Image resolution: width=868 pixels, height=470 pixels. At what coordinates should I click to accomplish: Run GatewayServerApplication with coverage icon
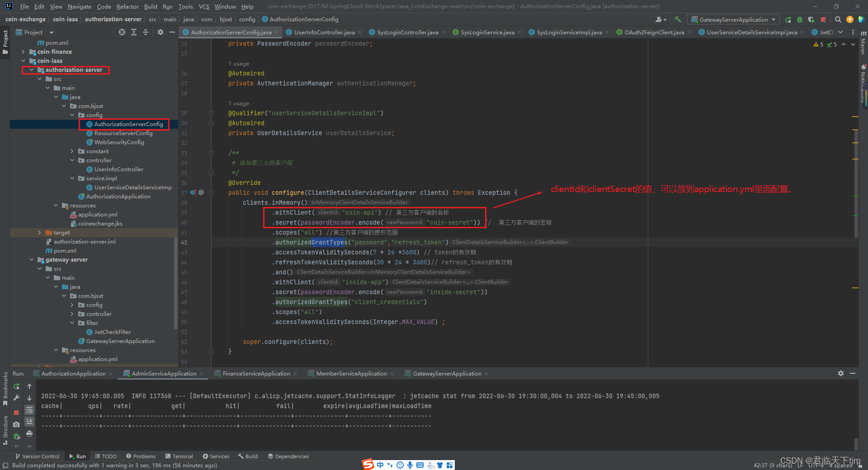(811, 19)
